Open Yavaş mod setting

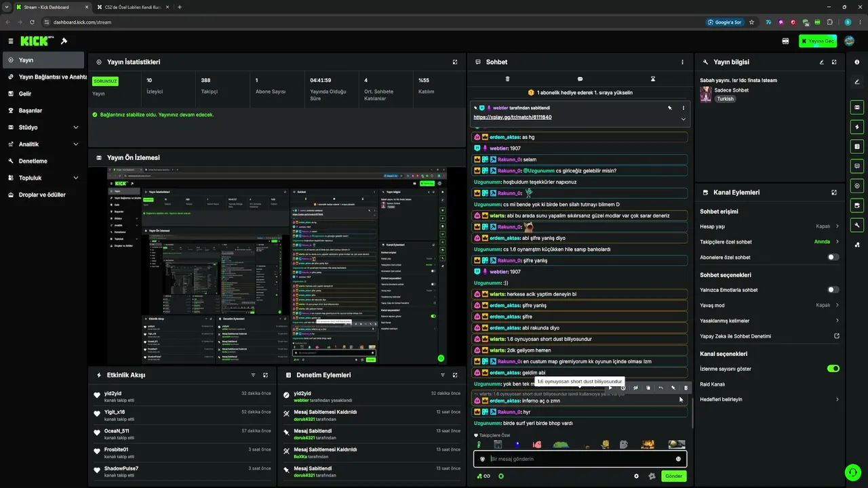tap(770, 305)
